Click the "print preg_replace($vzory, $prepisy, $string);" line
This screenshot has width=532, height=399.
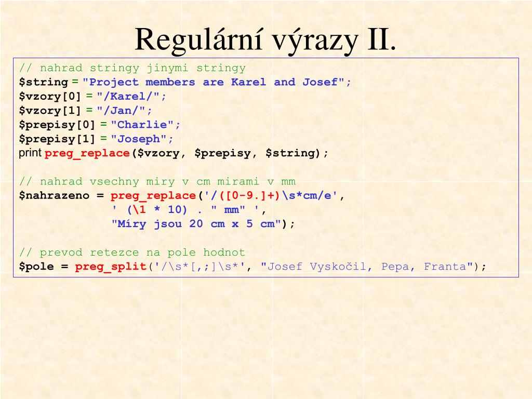[x=174, y=153]
